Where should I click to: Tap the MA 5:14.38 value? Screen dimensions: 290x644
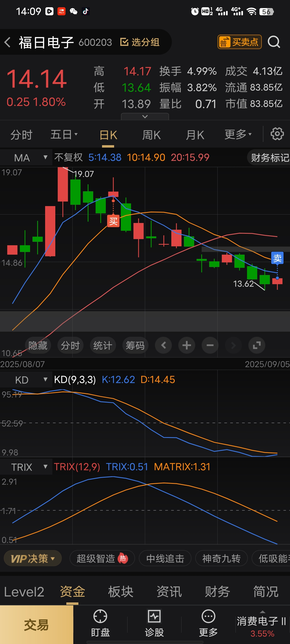coord(105,158)
